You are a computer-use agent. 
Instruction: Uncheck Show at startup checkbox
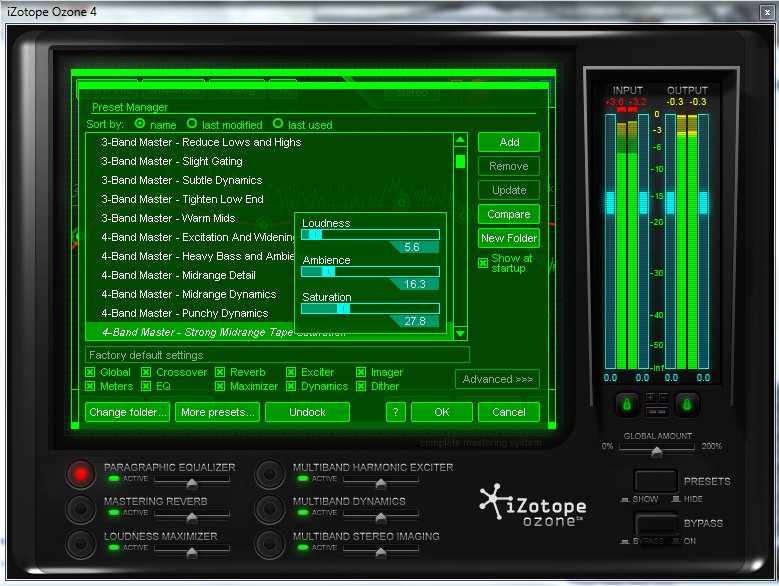pyautogui.click(x=483, y=263)
